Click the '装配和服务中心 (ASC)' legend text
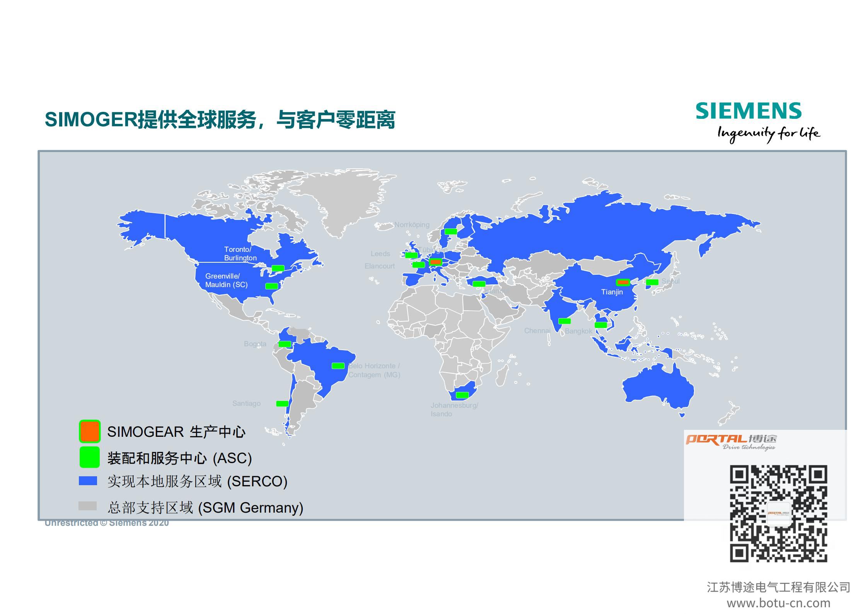 pyautogui.click(x=179, y=458)
